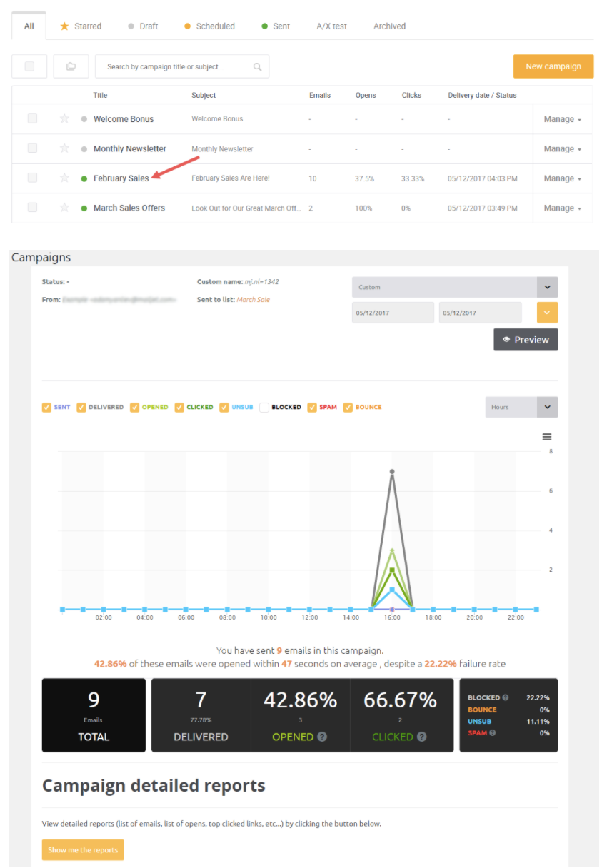The image size is (607, 868).
Task: Open the folder move icon button
Action: (71, 66)
